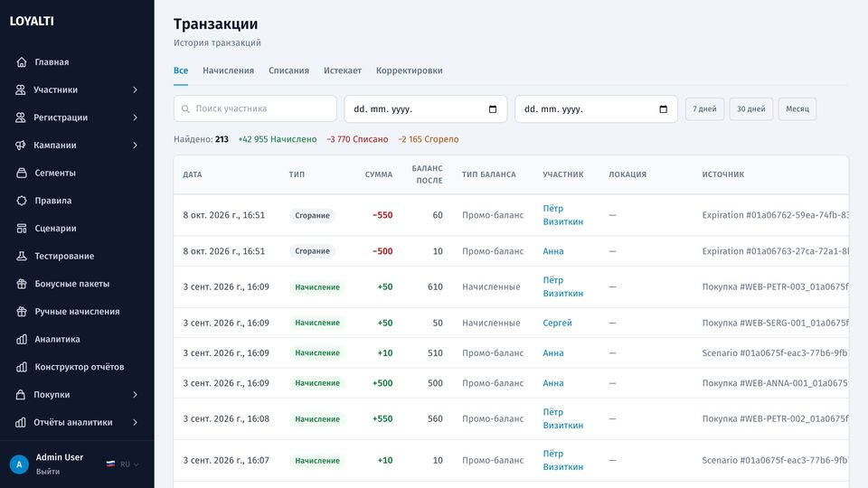Screen dimensions: 868x488
Task: Open the second date calendar picker icon
Action: pyautogui.click(x=663, y=109)
